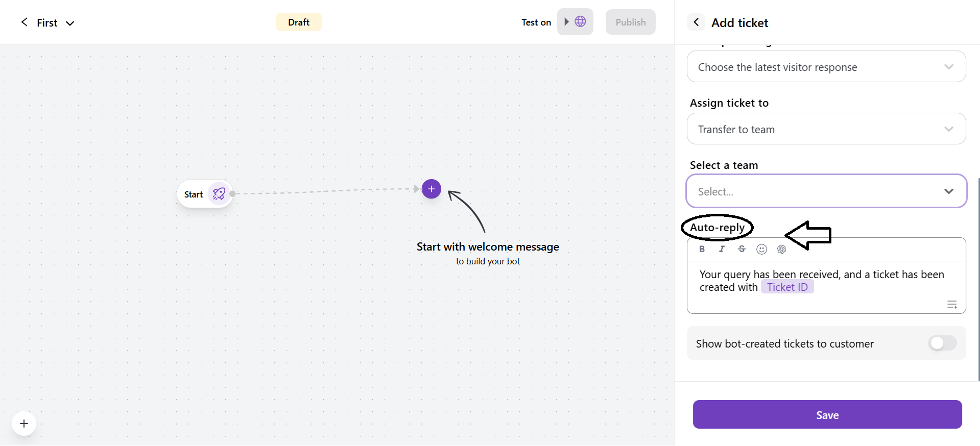Open the Select a team dropdown
Image resolution: width=980 pixels, height=446 pixels.
826,191
